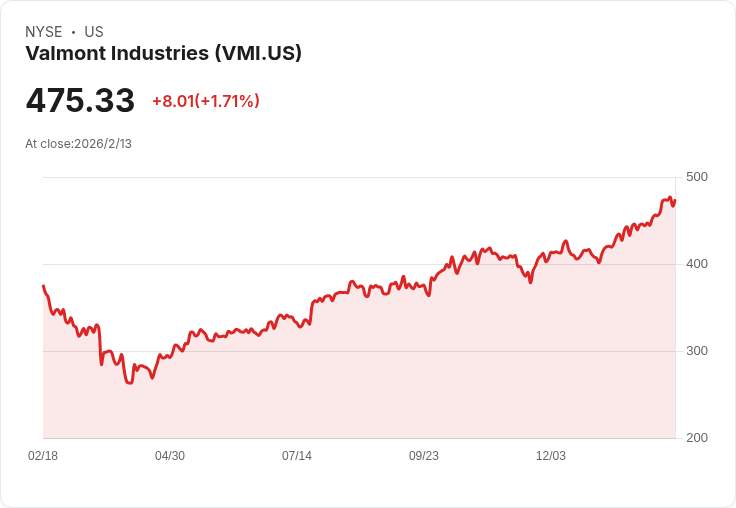Click the +8.01(+1.71%) change value
The height and width of the screenshot is (508, 736).
tap(205, 101)
